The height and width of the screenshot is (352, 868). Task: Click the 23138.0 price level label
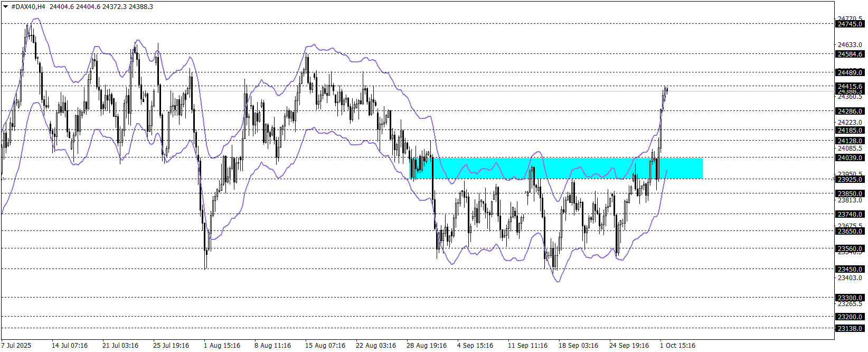tap(850, 329)
